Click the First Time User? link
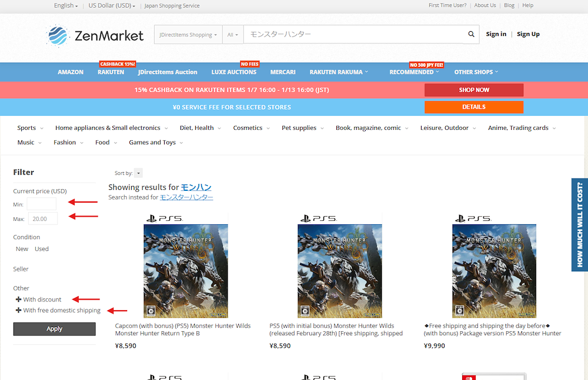 (447, 5)
